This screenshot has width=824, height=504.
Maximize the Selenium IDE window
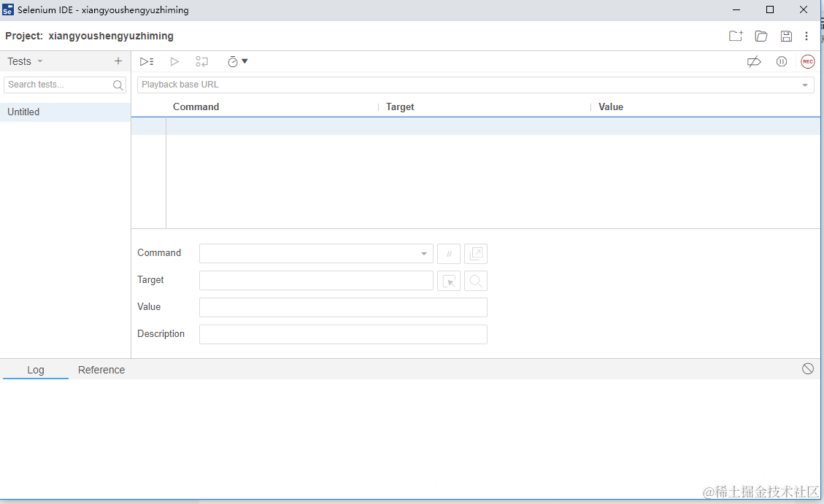pos(770,10)
